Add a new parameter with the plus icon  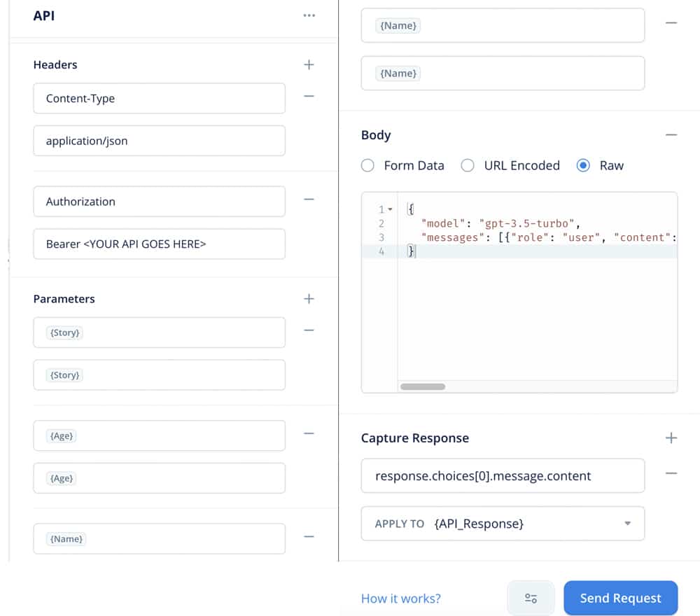[309, 299]
